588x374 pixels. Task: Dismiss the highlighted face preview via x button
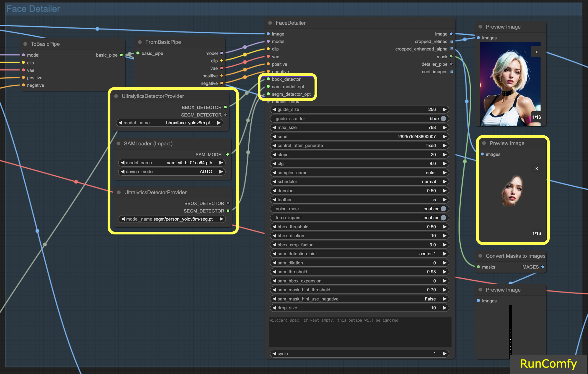click(537, 168)
